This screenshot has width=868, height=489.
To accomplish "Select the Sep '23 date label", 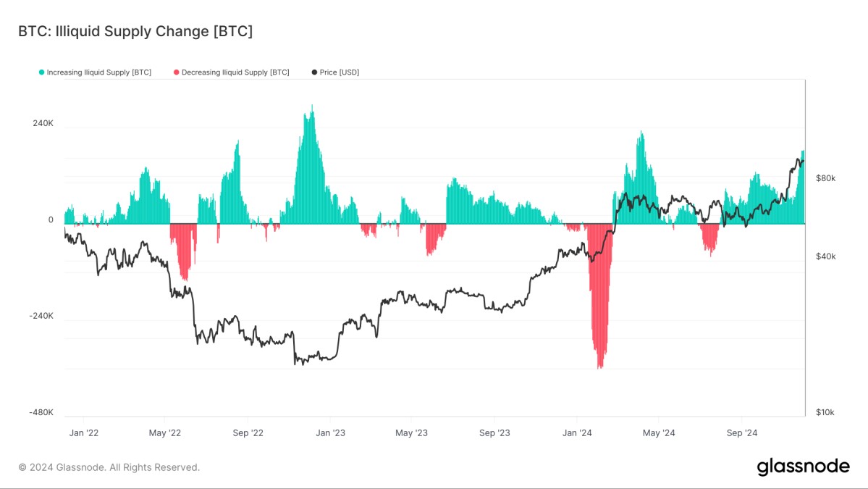I will coord(494,433).
